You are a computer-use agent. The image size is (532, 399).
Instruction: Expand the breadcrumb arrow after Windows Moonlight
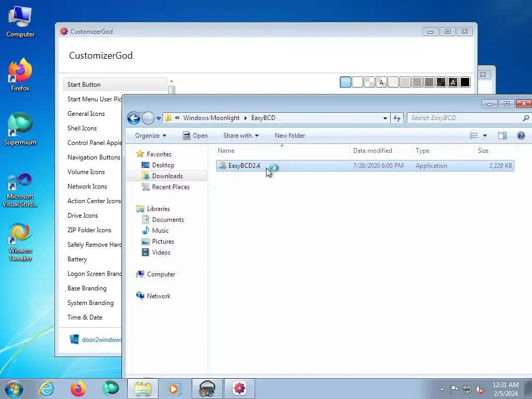[x=245, y=118]
